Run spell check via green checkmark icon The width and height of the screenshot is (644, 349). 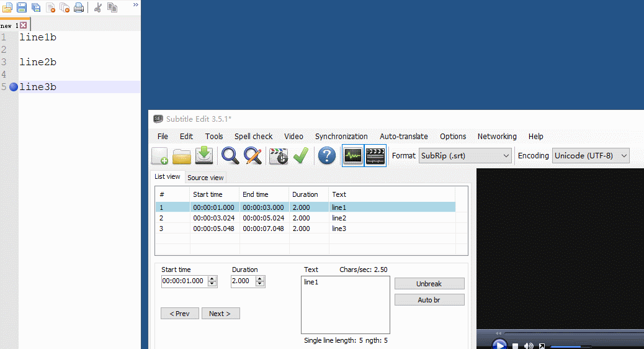(x=301, y=156)
